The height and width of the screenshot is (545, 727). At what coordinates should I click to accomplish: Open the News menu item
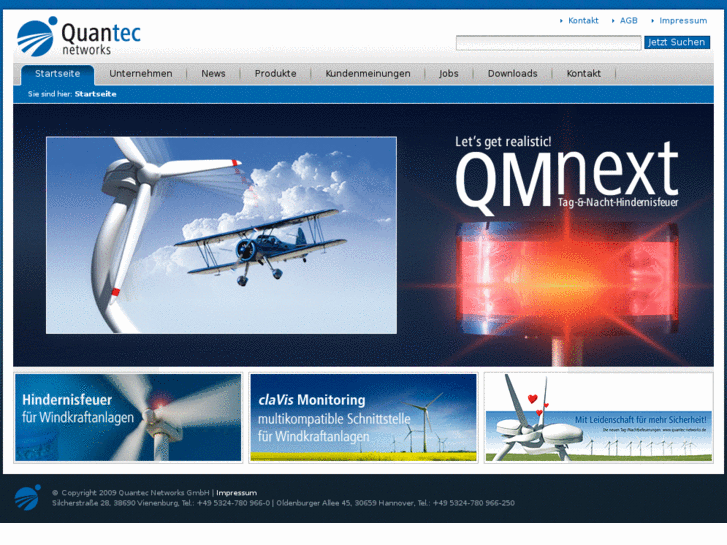pos(213,74)
